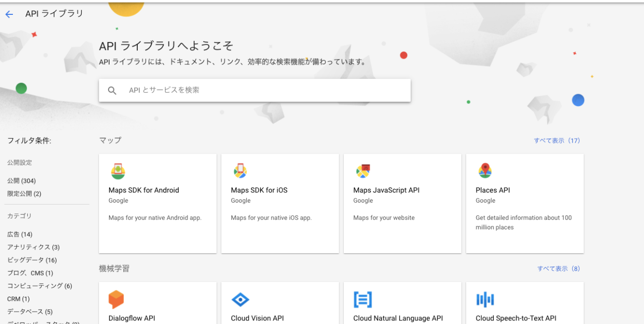This screenshot has height=324, width=644.
Task: Filter by アナリティクス (3) category
Action: coord(33,247)
